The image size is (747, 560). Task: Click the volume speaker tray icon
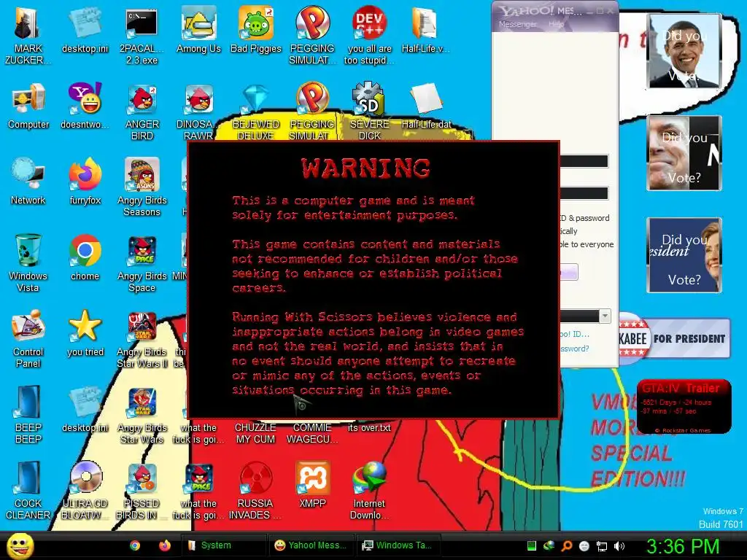coord(619,545)
